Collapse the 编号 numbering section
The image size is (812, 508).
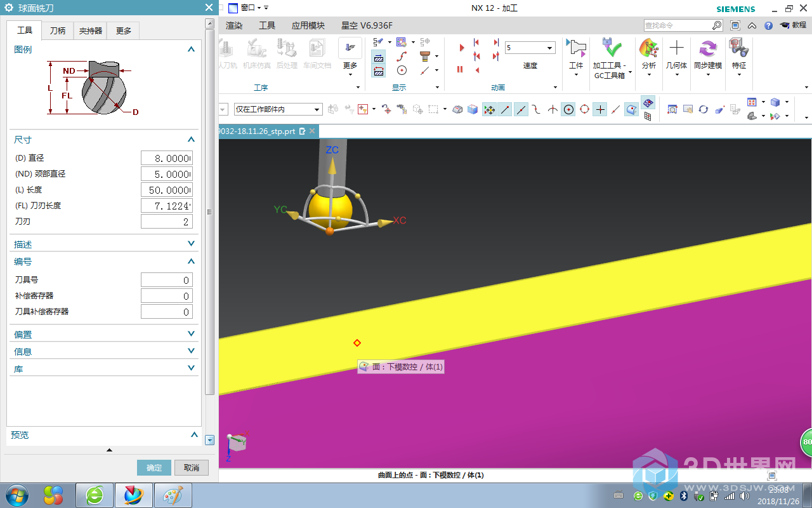point(191,261)
